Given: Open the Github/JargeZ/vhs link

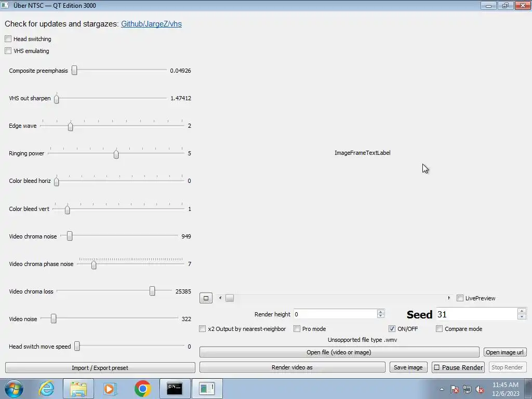Looking at the screenshot, I should (x=151, y=24).
